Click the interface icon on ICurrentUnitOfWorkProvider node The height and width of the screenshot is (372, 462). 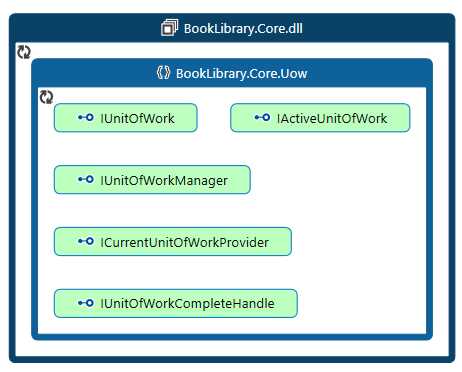(x=86, y=241)
